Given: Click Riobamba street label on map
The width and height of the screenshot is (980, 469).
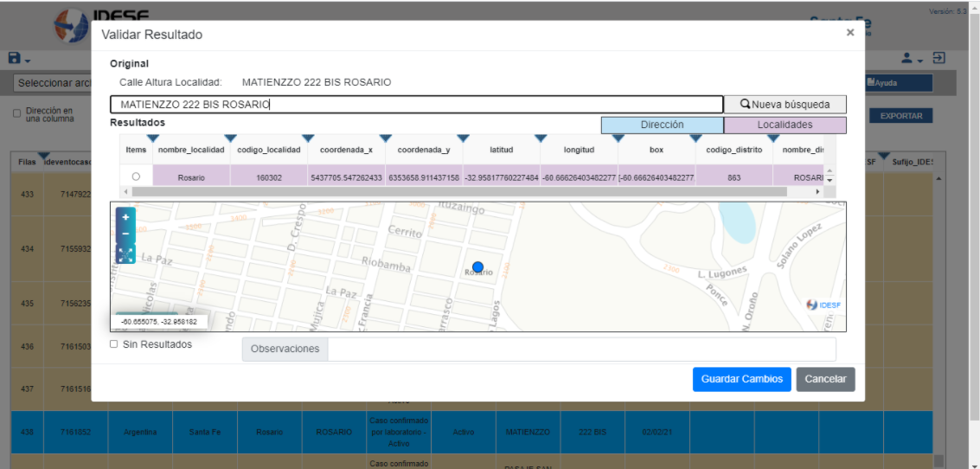Looking at the screenshot, I should (x=387, y=265).
